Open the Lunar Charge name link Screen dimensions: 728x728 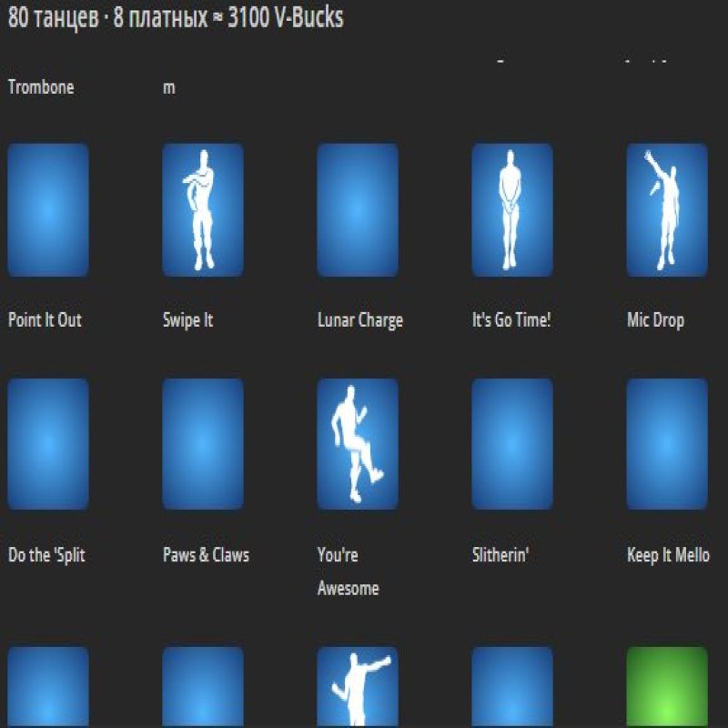[x=359, y=320]
